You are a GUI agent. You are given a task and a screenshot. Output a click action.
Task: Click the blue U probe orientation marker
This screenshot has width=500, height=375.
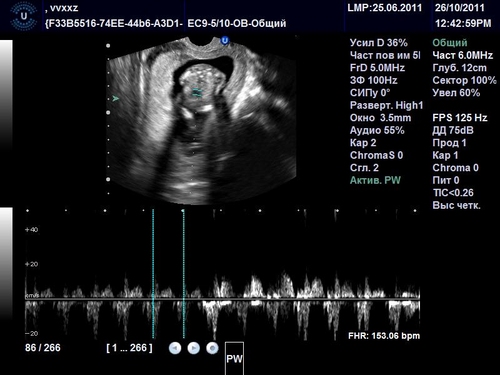click(x=225, y=41)
